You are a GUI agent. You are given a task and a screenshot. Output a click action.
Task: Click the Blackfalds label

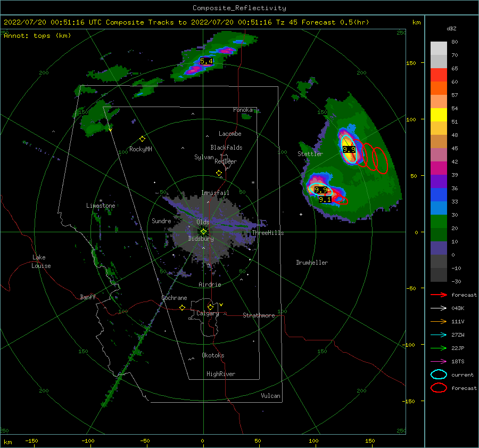(x=226, y=148)
